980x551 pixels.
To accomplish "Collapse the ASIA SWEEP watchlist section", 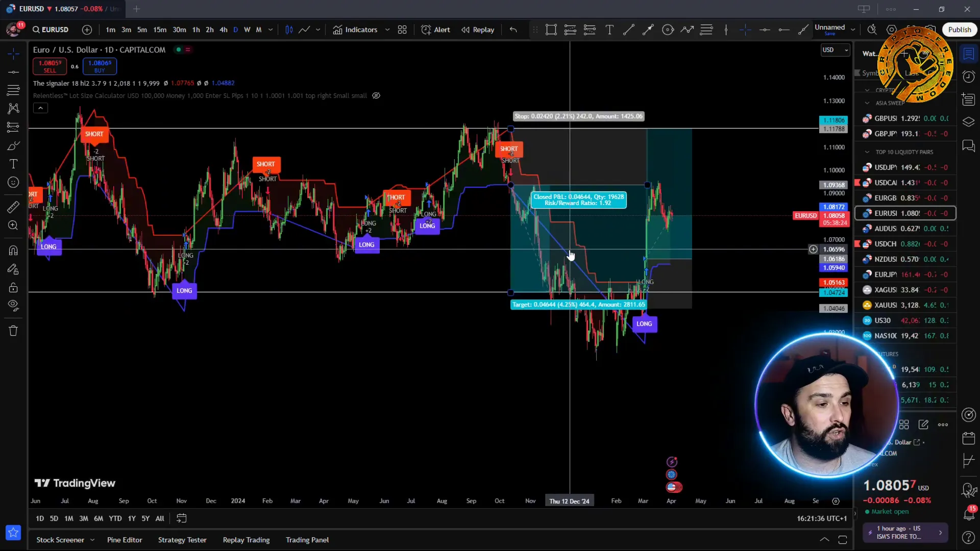I will coord(867,103).
